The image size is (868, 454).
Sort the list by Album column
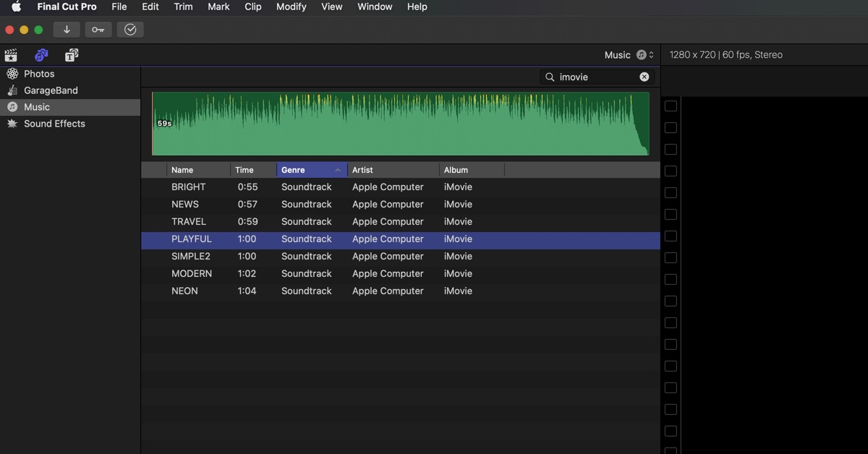click(472, 170)
